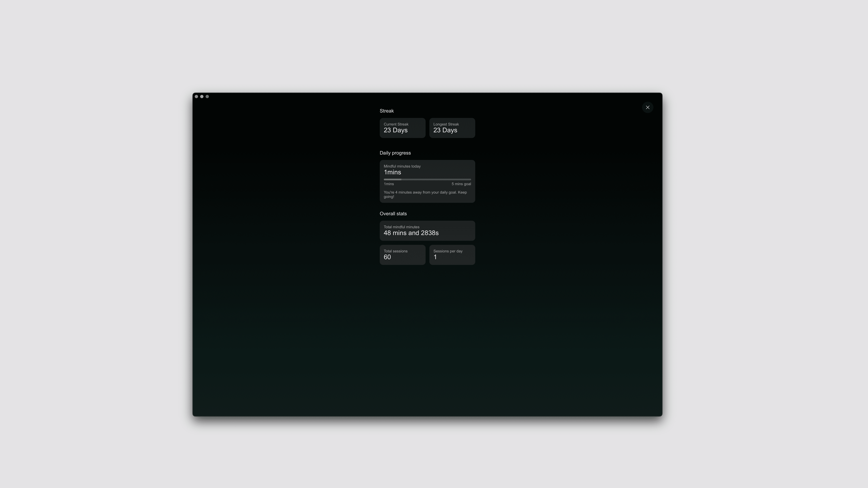
Task: Click the first window control dot
Action: click(x=196, y=97)
